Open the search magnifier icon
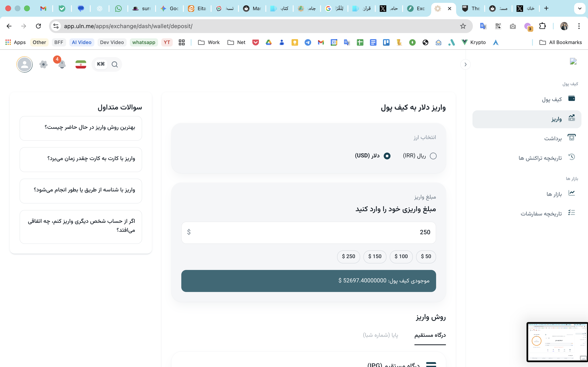The height and width of the screenshot is (367, 588). tap(115, 65)
